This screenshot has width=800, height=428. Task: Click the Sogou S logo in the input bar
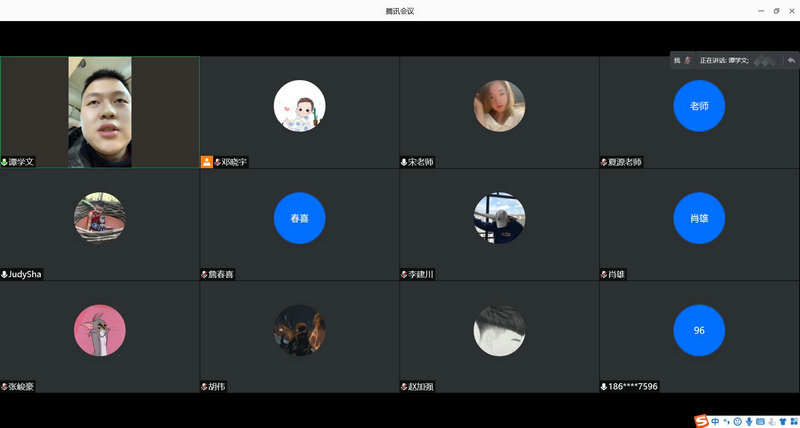[702, 421]
